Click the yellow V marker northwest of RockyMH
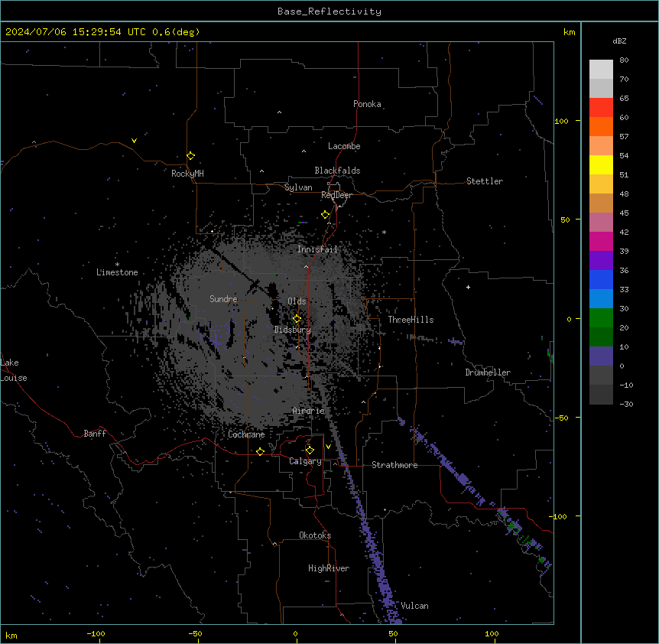This screenshot has width=659, height=644. pos(134,141)
